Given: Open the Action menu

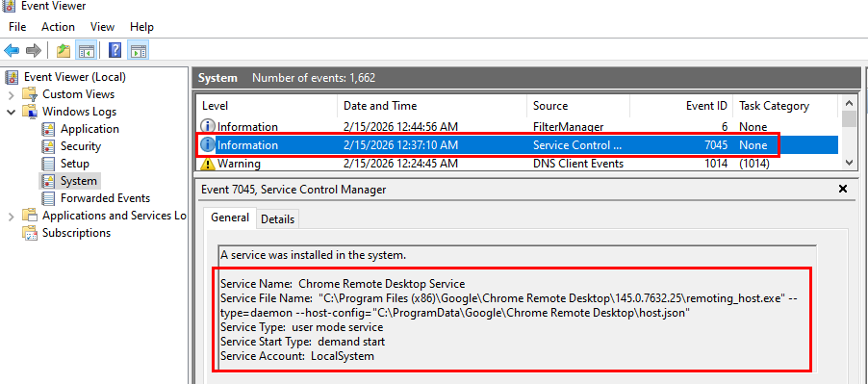Looking at the screenshot, I should click(x=58, y=27).
